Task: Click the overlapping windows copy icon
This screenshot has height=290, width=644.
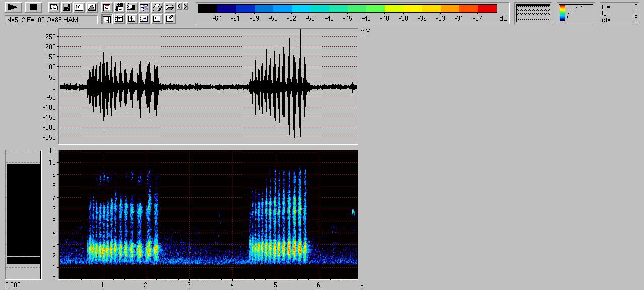Action: pos(54,7)
